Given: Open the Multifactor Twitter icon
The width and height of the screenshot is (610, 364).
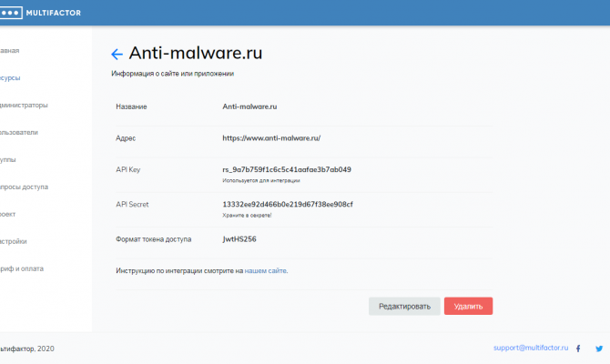Looking at the screenshot, I should coord(599,349).
